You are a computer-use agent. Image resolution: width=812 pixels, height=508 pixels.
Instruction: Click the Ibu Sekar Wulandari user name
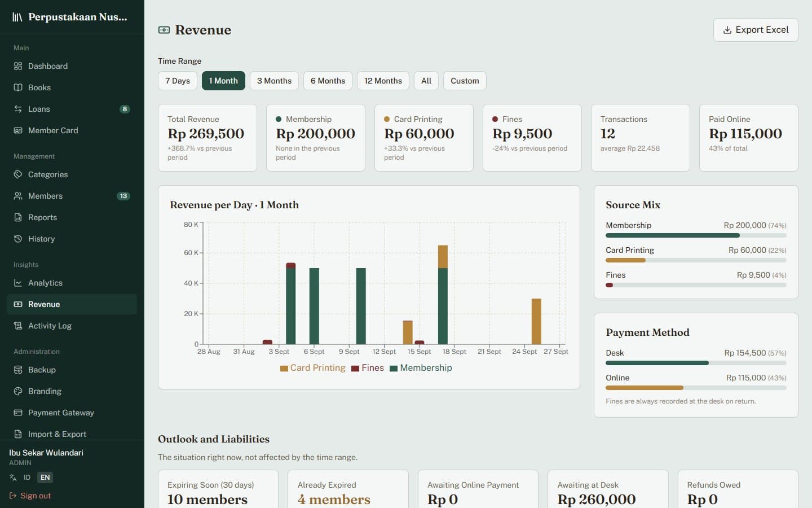tap(46, 453)
